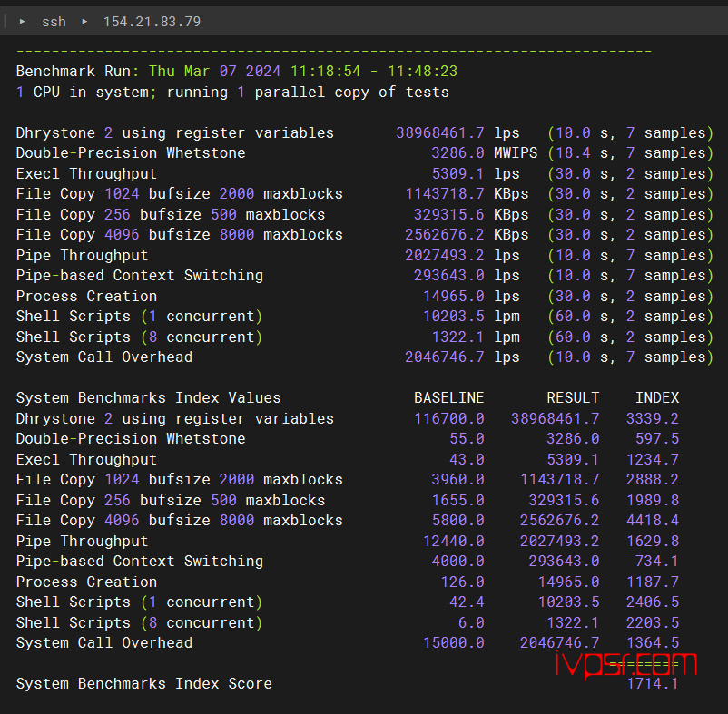
Task: Click the Whetstone index 597.5
Action: coord(657,439)
